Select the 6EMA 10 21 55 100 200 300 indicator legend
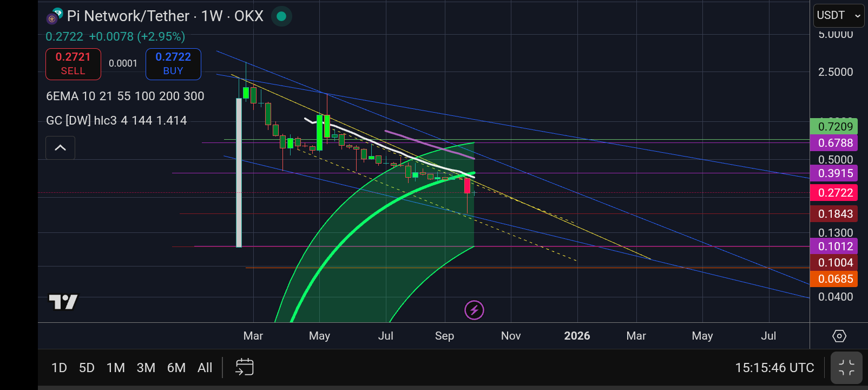This screenshot has height=390, width=868. tap(125, 96)
